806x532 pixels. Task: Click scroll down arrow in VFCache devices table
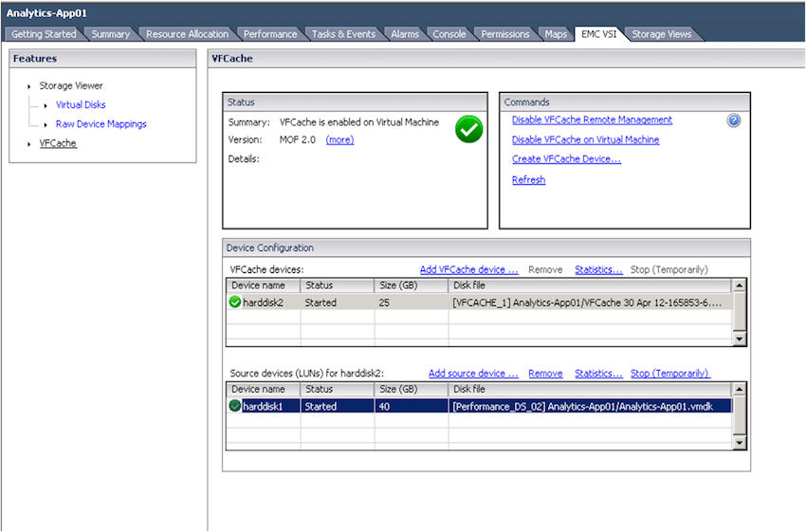740,339
